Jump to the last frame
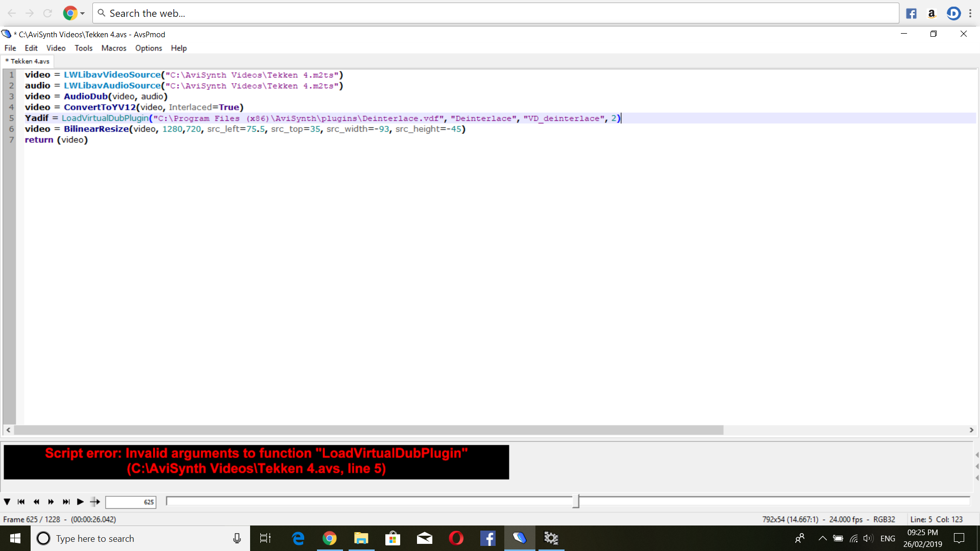Image resolution: width=980 pixels, height=551 pixels. click(66, 502)
